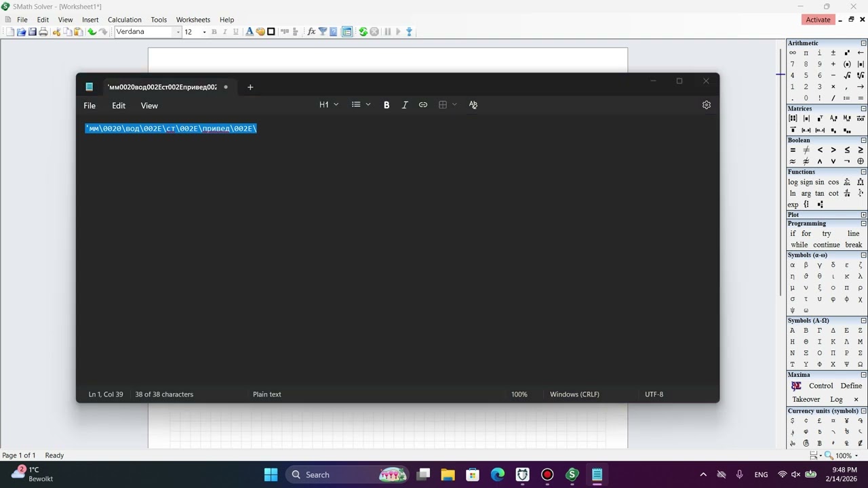Screen dimensions: 868x488
Task: Insert infinity symbol from Arithmetic panel
Action: tap(792, 53)
